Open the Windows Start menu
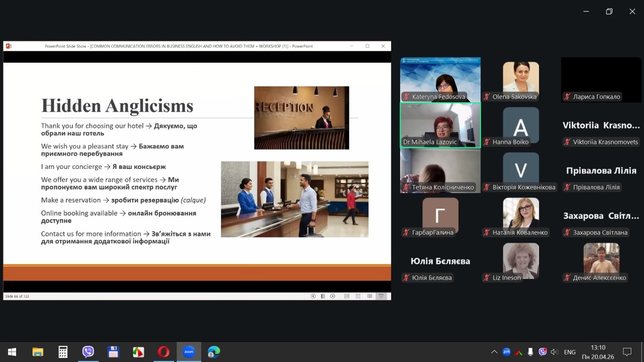 click(x=12, y=352)
